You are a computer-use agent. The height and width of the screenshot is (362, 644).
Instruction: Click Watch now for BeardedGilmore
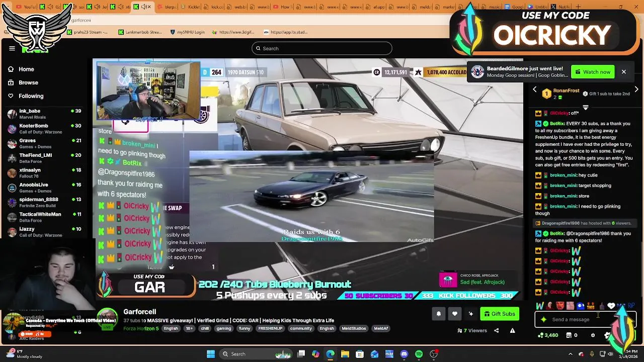(x=593, y=72)
